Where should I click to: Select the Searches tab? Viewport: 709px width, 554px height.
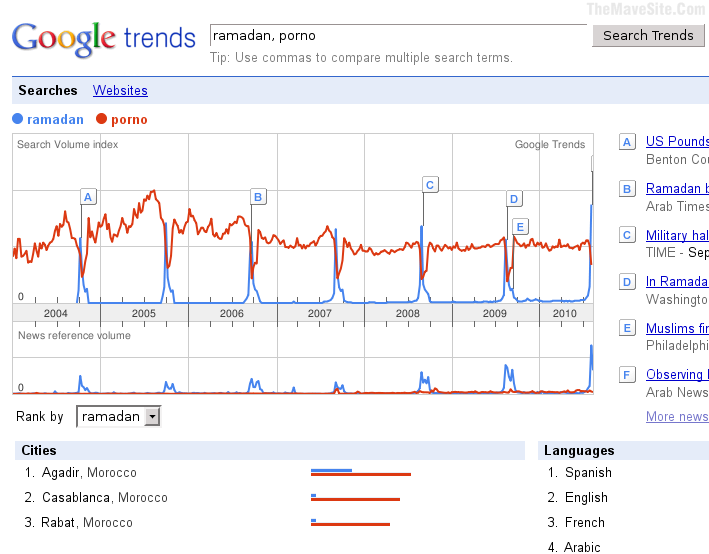48,90
